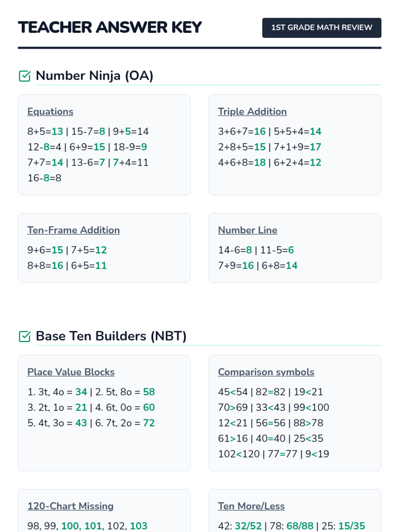The height and width of the screenshot is (532, 399).
Task: Click the Place Value Blocks heading
Action: [71, 372]
